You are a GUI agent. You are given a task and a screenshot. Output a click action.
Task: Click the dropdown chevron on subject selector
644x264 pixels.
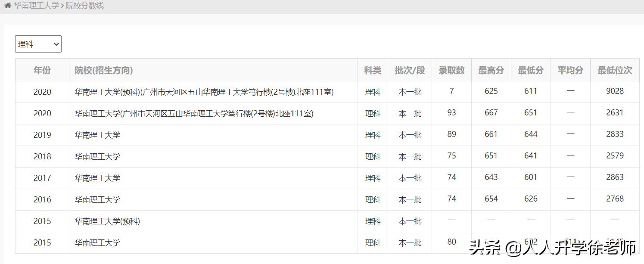tap(56, 43)
